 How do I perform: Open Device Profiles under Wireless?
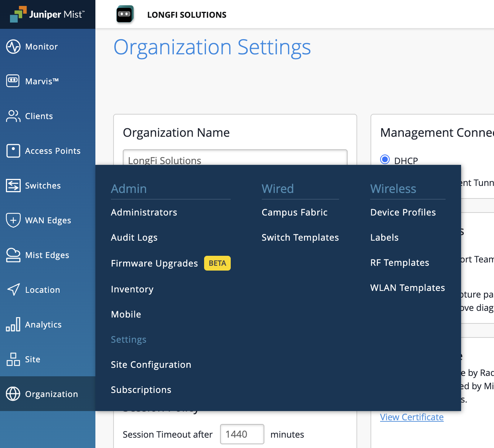pyautogui.click(x=403, y=213)
